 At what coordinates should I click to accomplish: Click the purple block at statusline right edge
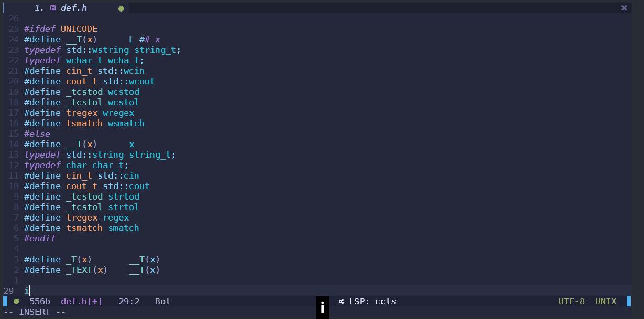pyautogui.click(x=629, y=301)
